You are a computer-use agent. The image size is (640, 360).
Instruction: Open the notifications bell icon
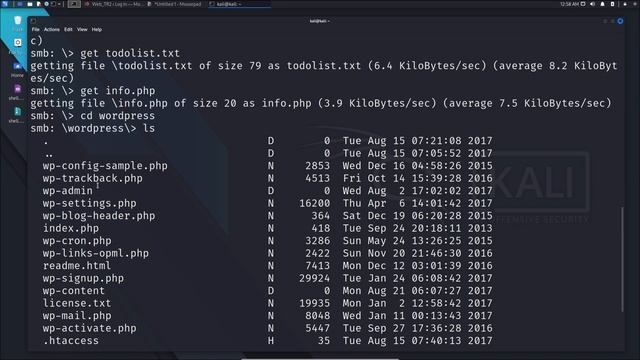[x=602, y=4]
